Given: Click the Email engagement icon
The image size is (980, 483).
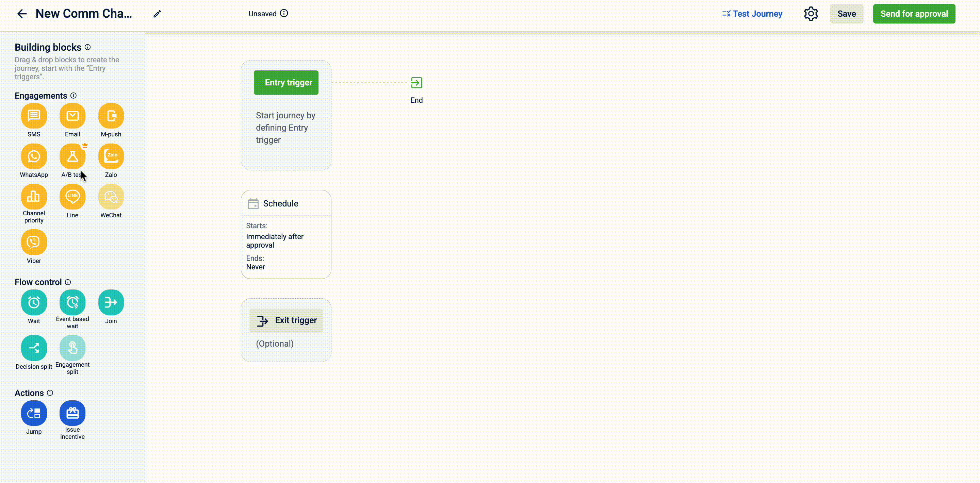Looking at the screenshot, I should (x=72, y=116).
